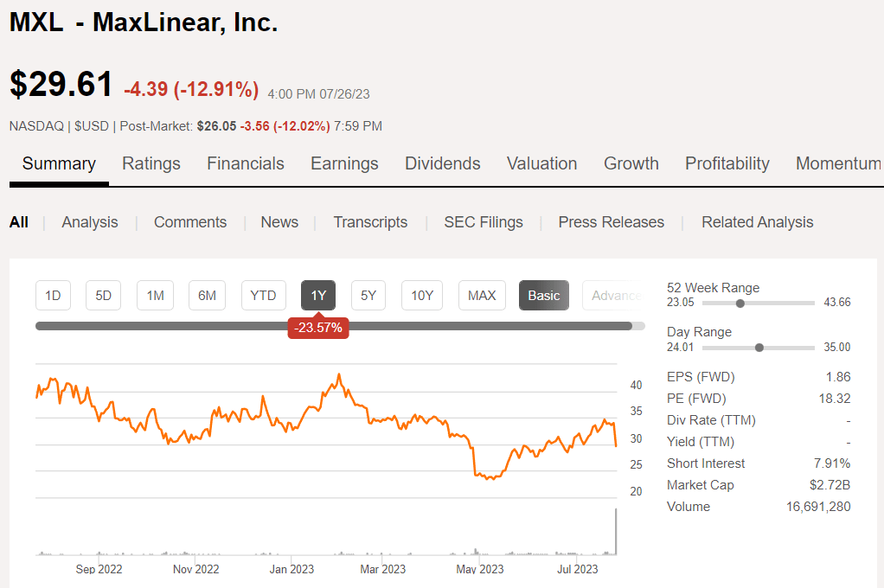Image resolution: width=884 pixels, height=588 pixels.
Task: Open the Valuation tab
Action: [x=541, y=163]
